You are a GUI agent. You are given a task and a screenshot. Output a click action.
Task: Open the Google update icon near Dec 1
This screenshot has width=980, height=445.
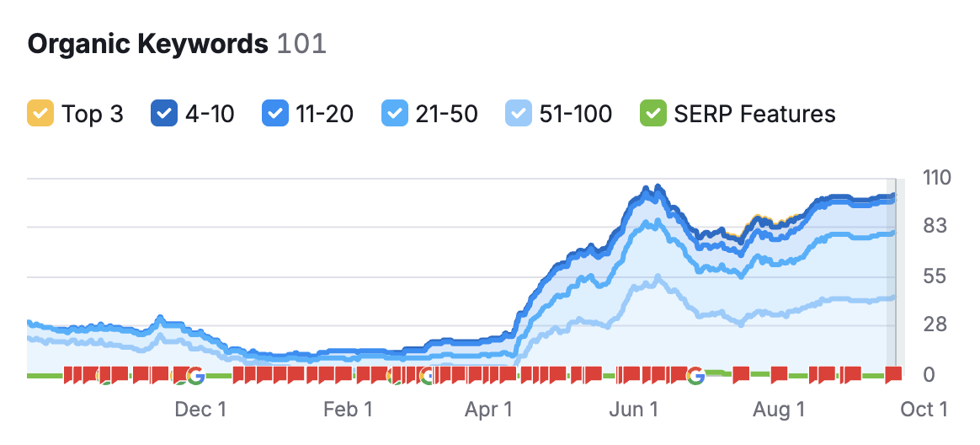pyautogui.click(x=194, y=375)
